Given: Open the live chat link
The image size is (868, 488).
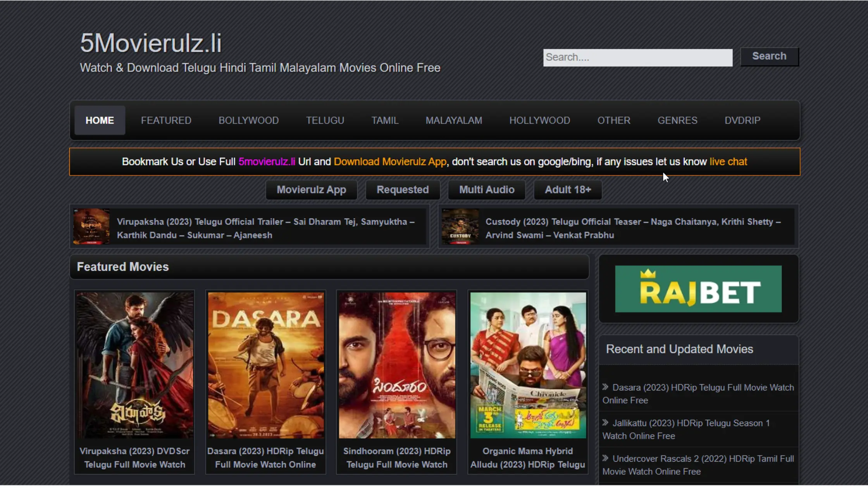Looking at the screenshot, I should pos(728,162).
